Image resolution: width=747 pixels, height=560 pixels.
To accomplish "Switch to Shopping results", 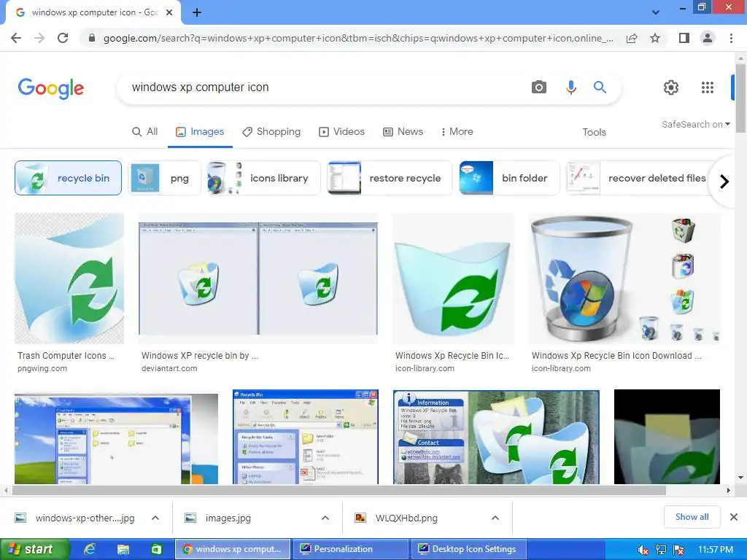I will click(271, 132).
